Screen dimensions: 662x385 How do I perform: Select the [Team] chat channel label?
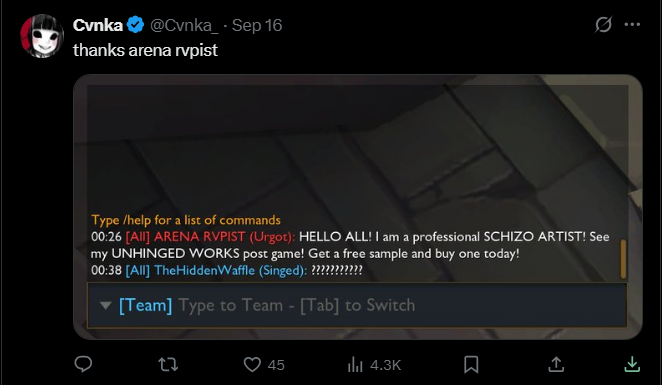[x=145, y=305]
